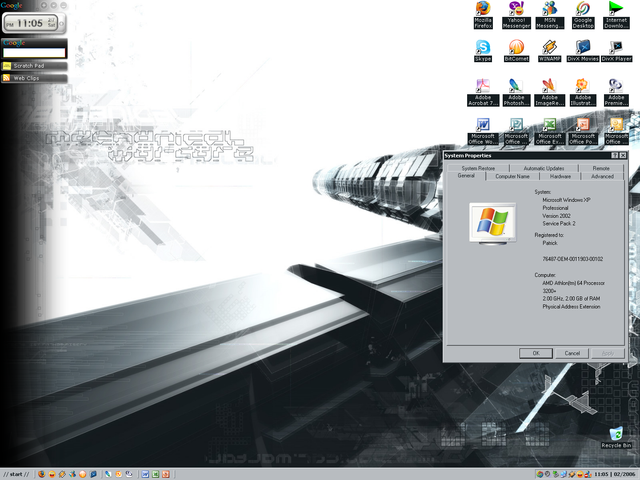Open the Microsoft Office Word shortcut

pyautogui.click(x=483, y=125)
